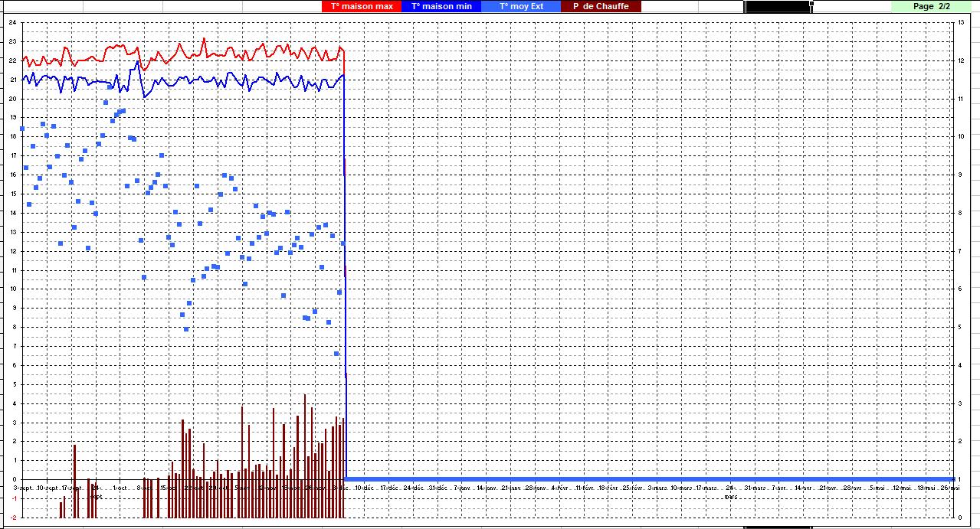
Task: Click the right axis value 13
Action: tap(960, 22)
